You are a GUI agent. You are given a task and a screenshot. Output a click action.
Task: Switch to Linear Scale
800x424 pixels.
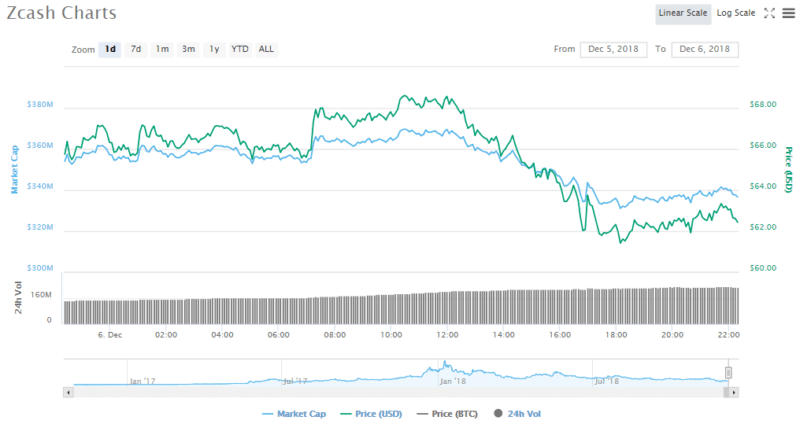[x=682, y=13]
